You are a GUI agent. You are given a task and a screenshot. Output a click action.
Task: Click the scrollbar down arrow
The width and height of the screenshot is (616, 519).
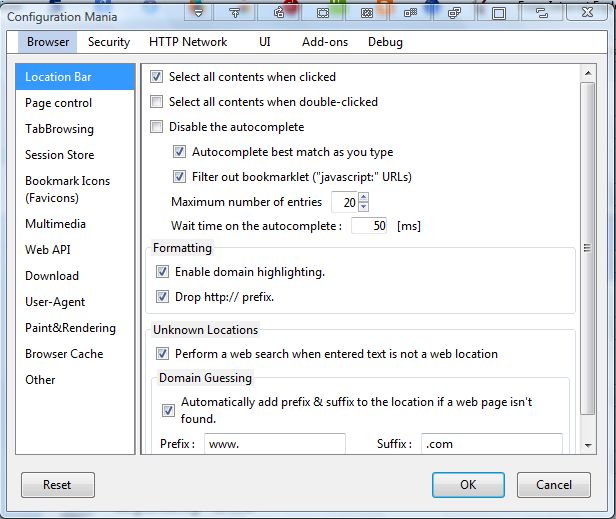588,445
